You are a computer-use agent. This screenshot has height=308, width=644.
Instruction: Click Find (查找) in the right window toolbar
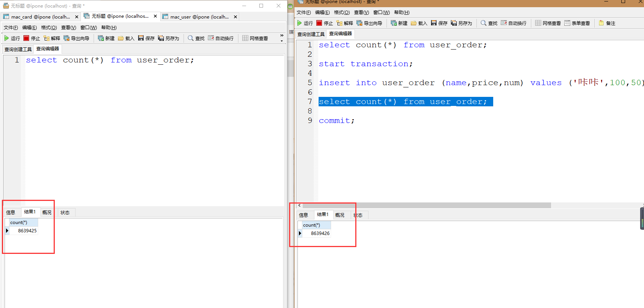(x=489, y=23)
